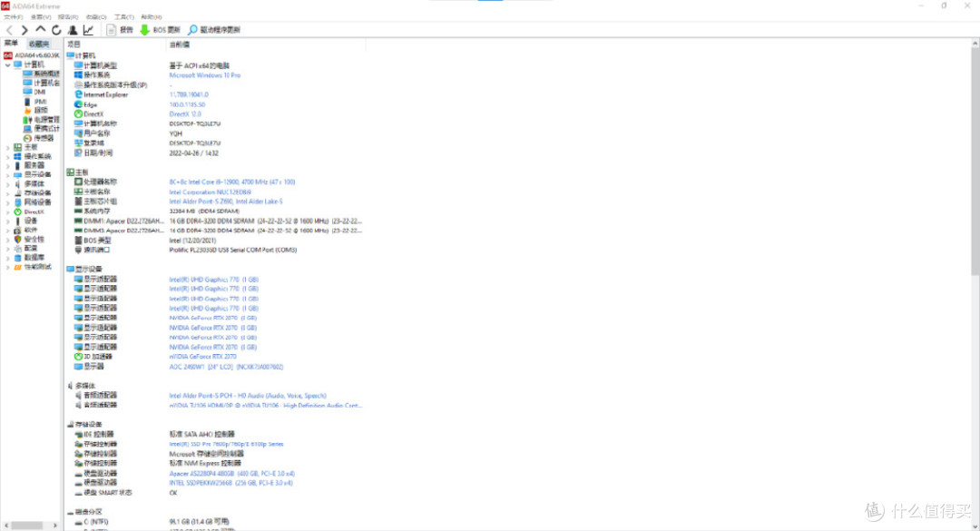Open the line chart graph icon

tap(89, 30)
